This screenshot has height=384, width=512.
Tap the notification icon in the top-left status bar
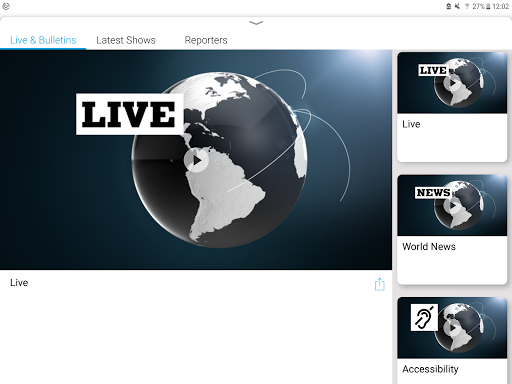click(x=6, y=6)
